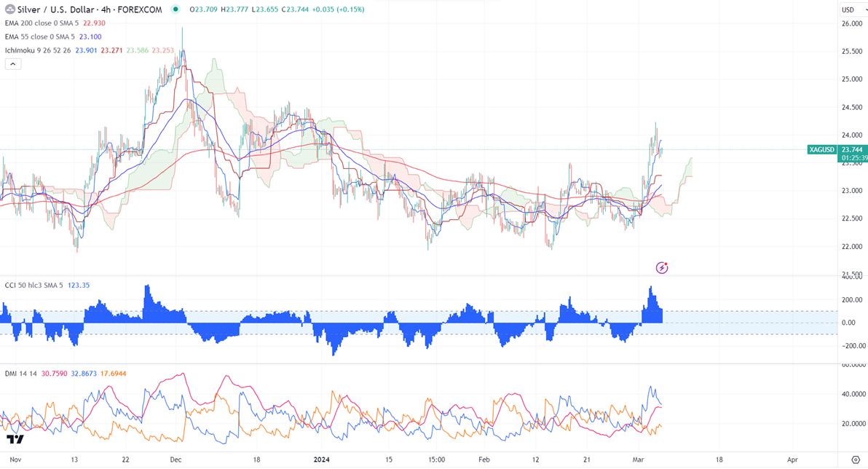
Task: Click the 26.000 price axis label
Action: 852,24
